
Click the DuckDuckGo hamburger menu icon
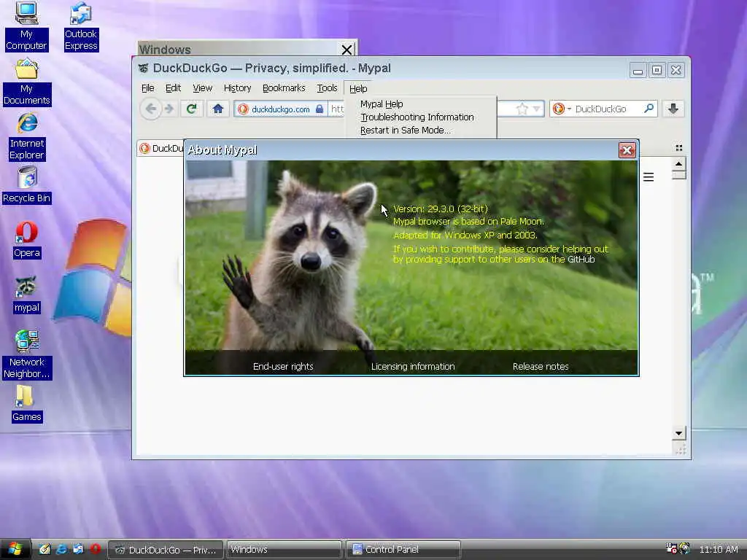pos(649,177)
